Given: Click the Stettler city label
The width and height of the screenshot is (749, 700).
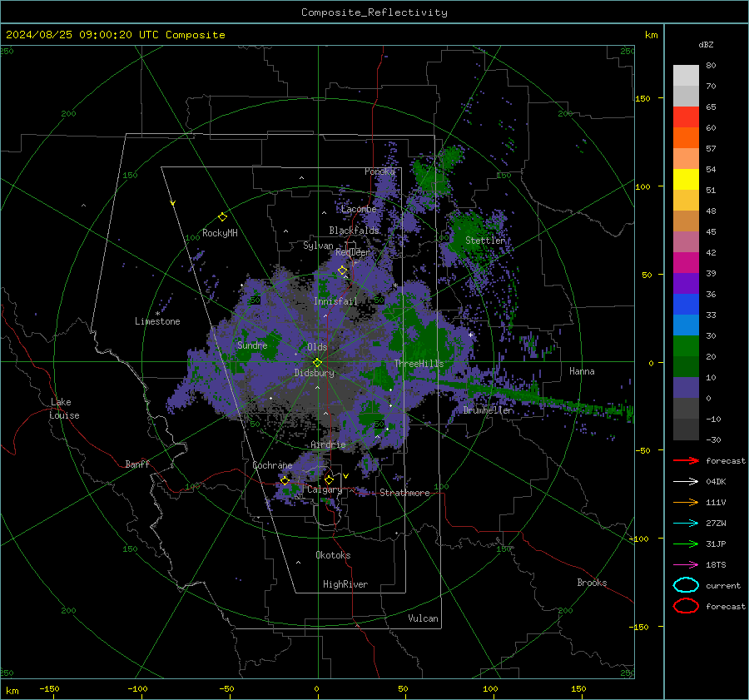Looking at the screenshot, I should pyautogui.click(x=485, y=241).
